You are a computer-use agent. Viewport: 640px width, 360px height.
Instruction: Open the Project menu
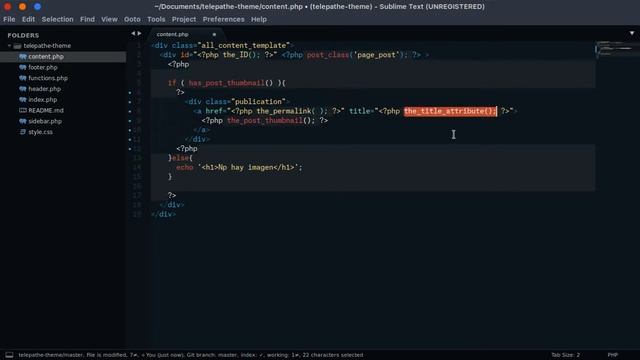184,19
